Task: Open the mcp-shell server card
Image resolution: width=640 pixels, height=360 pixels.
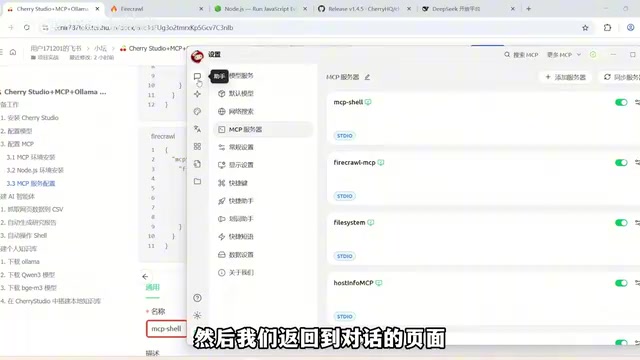Action: (484, 118)
